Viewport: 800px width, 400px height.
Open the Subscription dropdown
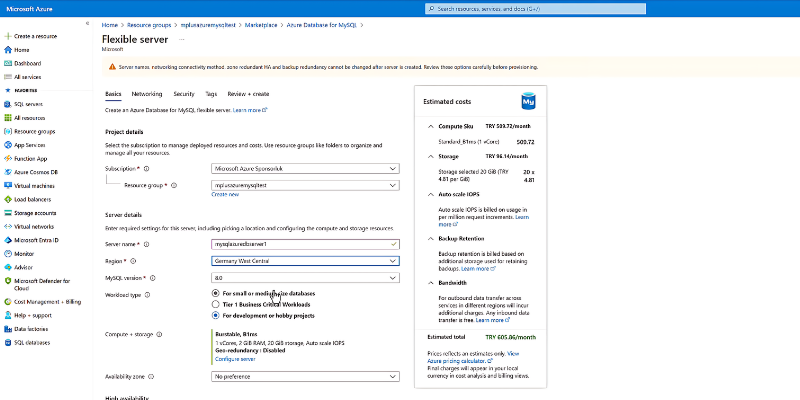[305, 168]
